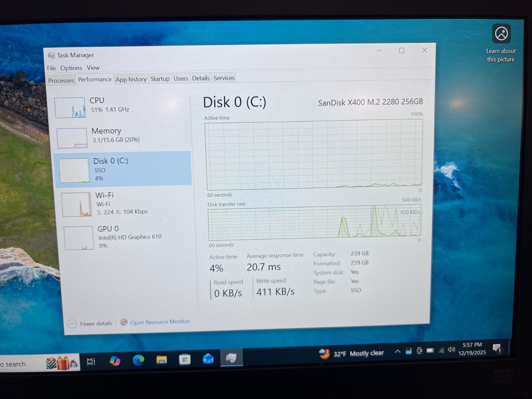The image size is (532, 399).
Task: Click the Learn about this picture icon
Action: click(501, 34)
